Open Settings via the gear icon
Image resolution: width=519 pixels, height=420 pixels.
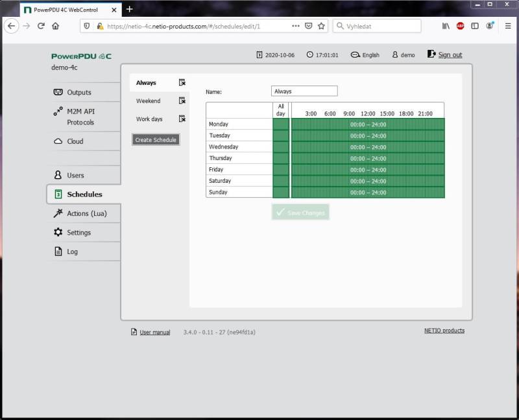[58, 232]
